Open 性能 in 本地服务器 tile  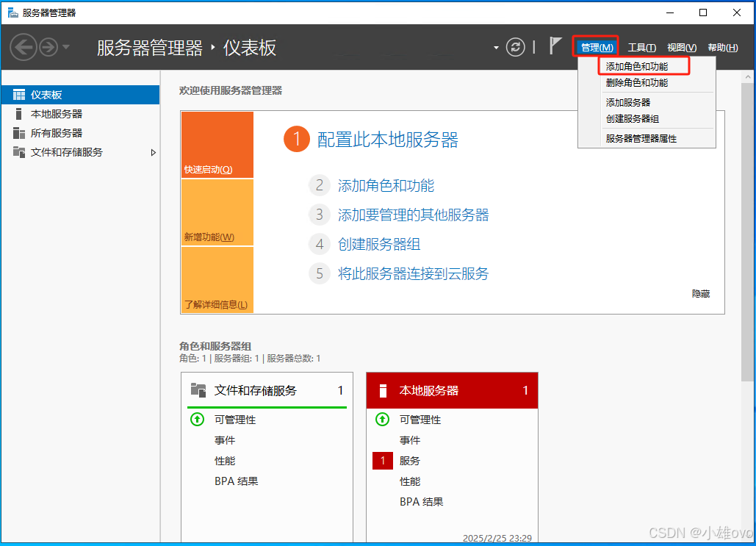click(410, 481)
